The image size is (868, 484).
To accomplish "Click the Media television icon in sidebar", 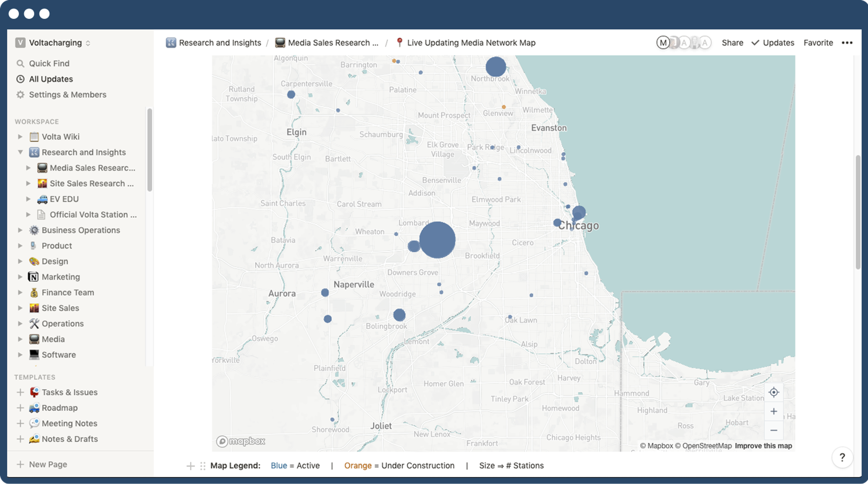I will click(34, 339).
